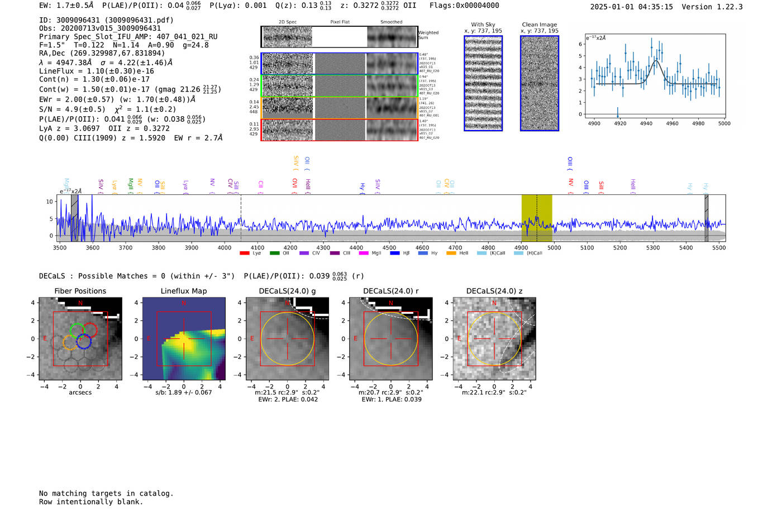Click the Hγ legend swatch
782x532 pixels.
pyautogui.click(x=423, y=253)
